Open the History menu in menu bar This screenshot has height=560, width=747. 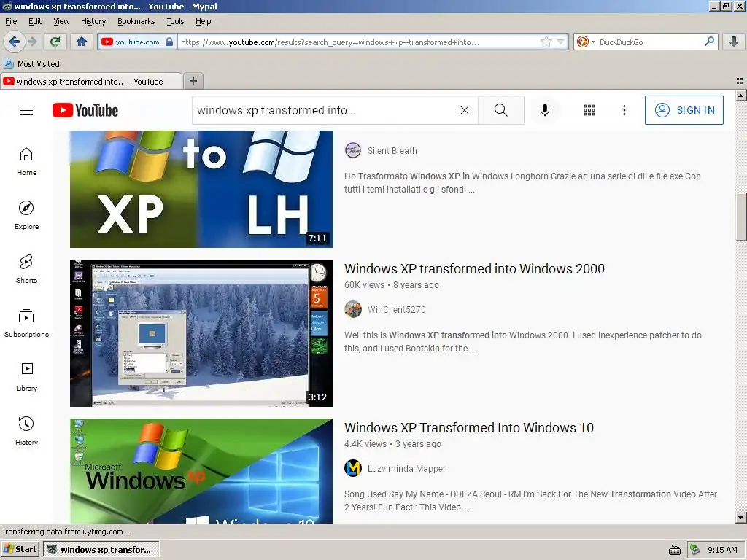93,21
